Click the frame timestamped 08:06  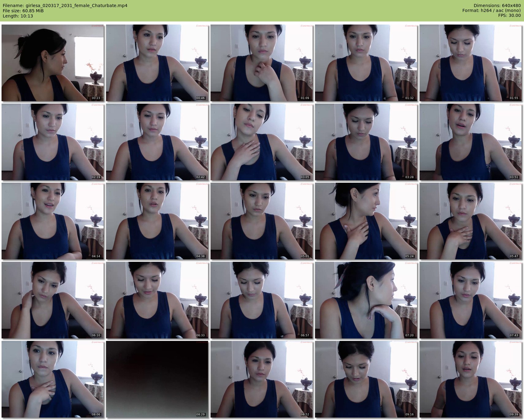[x=53, y=379]
